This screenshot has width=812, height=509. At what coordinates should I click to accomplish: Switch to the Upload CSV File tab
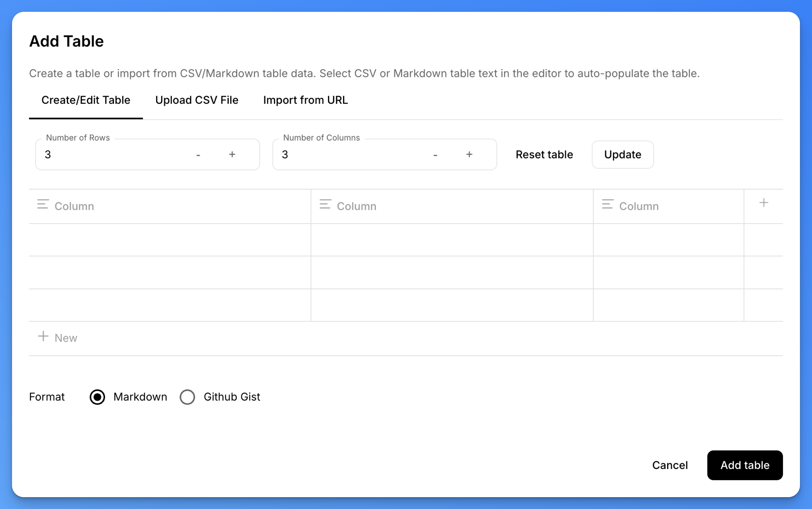[x=196, y=100]
